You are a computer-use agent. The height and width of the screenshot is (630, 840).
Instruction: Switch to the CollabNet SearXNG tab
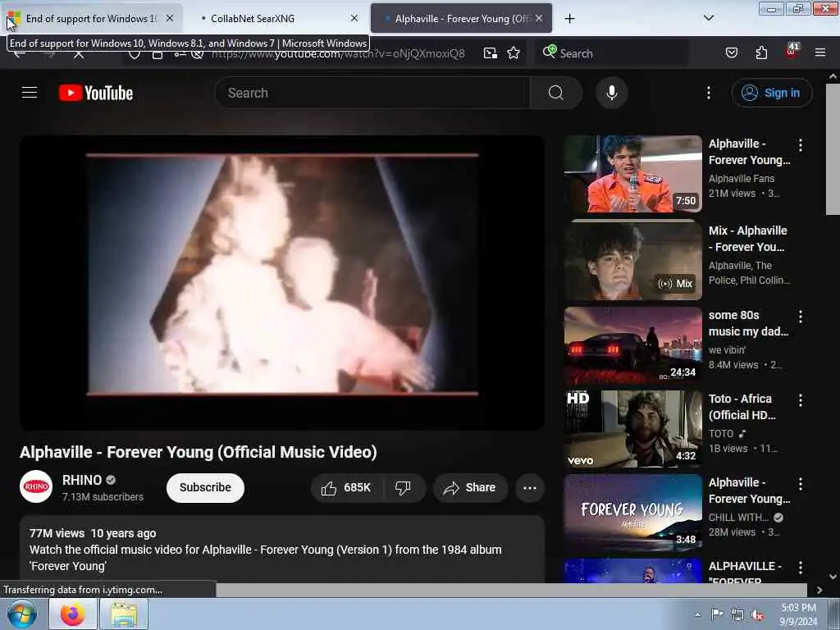coord(276,18)
